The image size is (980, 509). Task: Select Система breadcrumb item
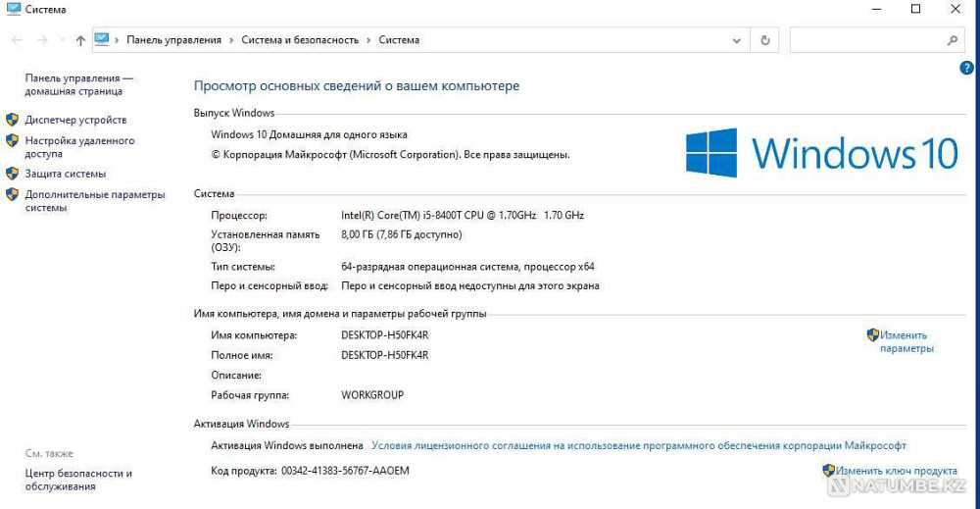pyautogui.click(x=399, y=40)
